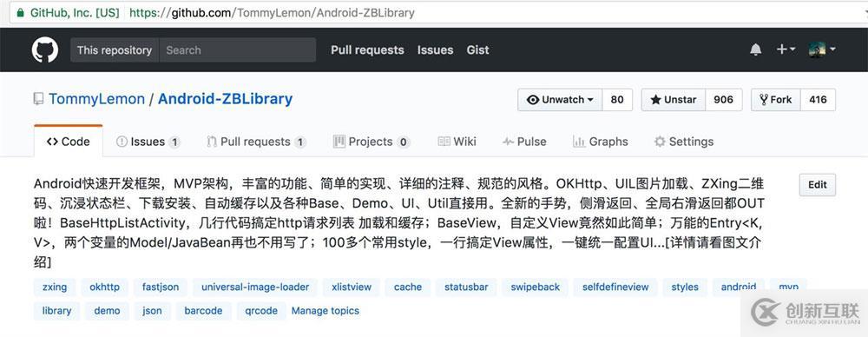View the 80 watchers count

[617, 100]
